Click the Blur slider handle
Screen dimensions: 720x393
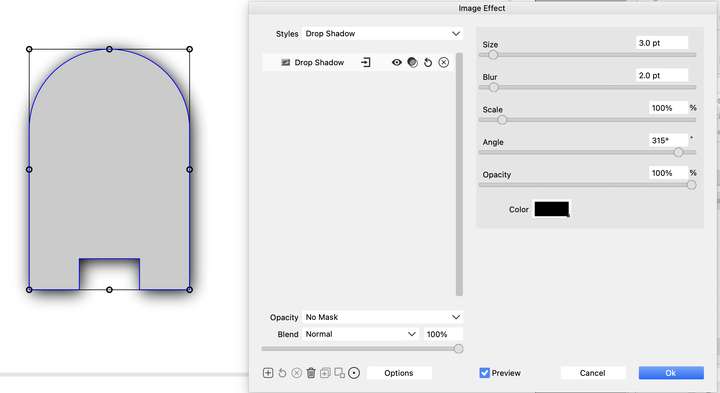[x=493, y=87]
